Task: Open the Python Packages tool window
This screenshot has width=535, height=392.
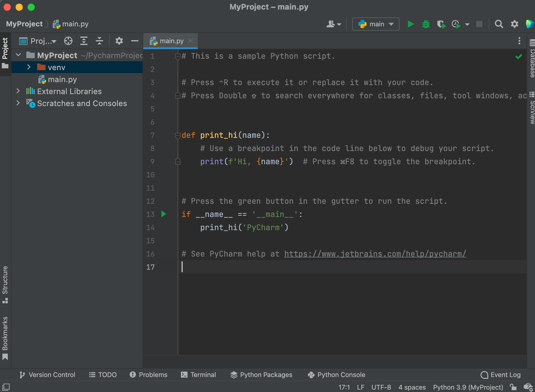Action: (261, 375)
